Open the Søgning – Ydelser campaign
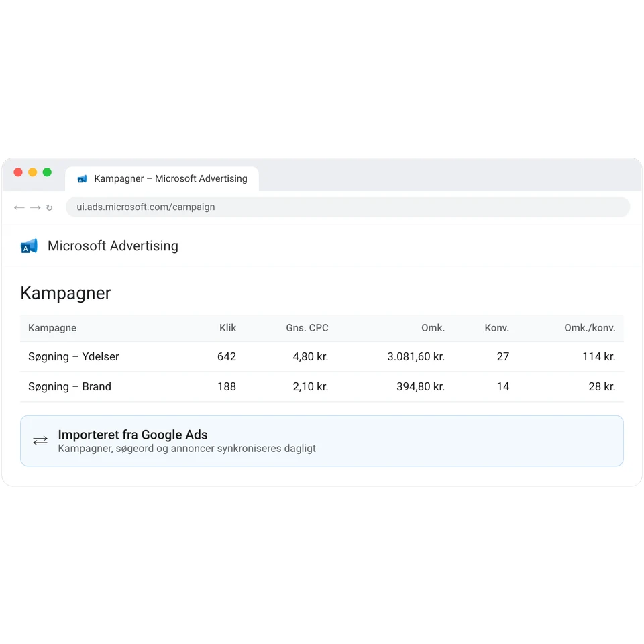The image size is (644, 644). click(x=74, y=356)
